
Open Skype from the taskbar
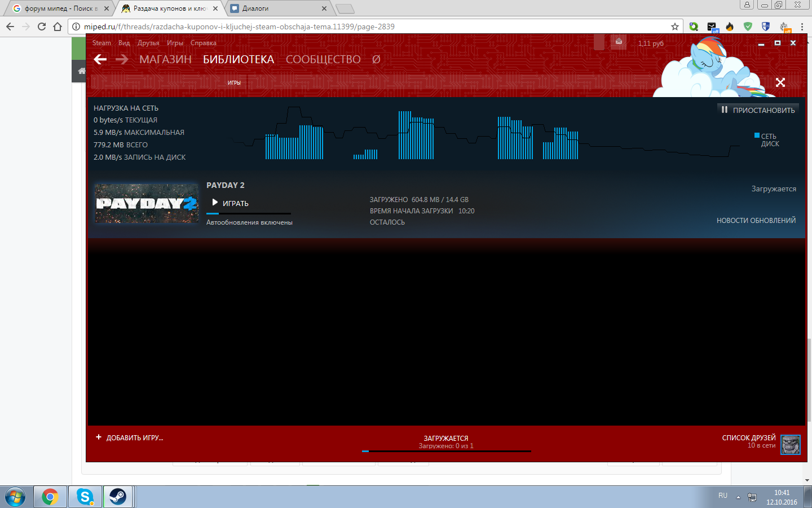coord(85,497)
